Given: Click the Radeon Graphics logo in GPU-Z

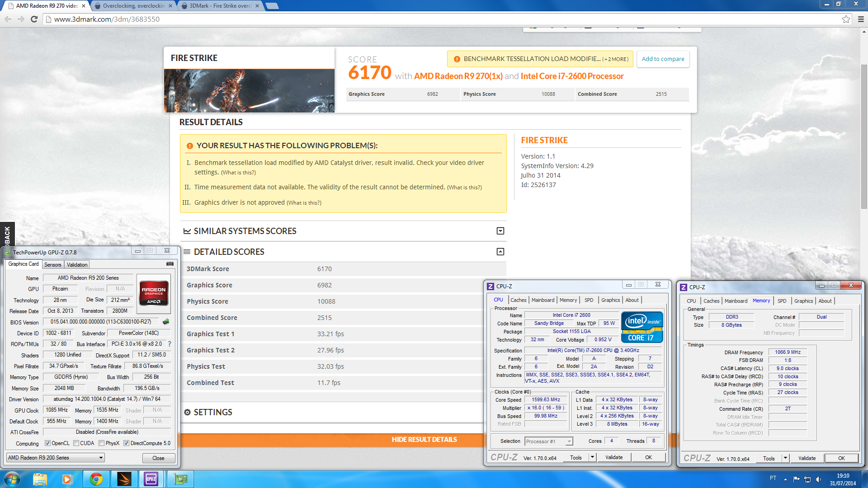Looking at the screenshot, I should pyautogui.click(x=154, y=293).
